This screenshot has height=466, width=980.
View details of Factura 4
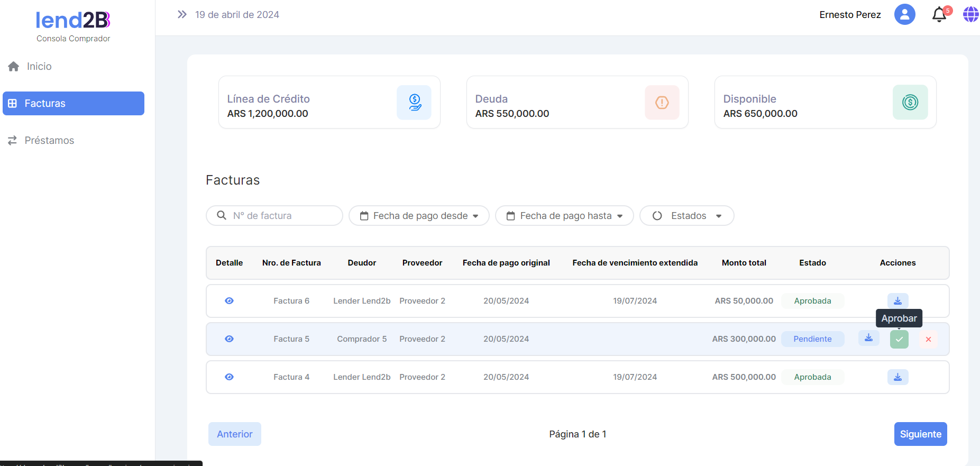[x=229, y=377]
